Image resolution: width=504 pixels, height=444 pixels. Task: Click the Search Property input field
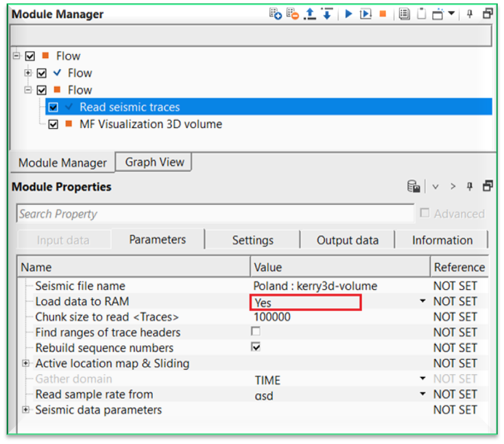coord(215,214)
